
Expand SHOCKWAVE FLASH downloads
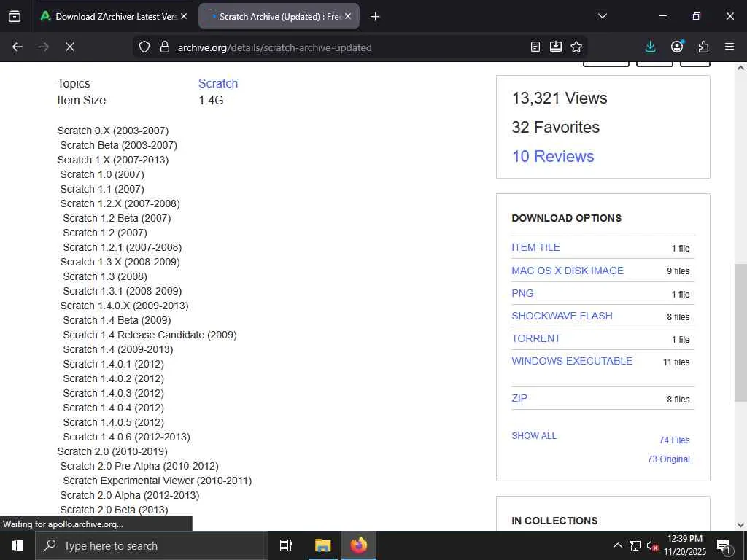(x=562, y=316)
